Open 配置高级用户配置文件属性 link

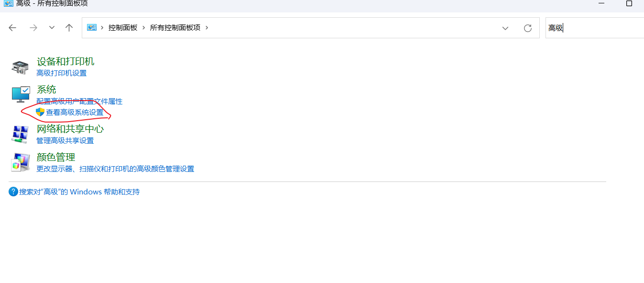(79, 101)
